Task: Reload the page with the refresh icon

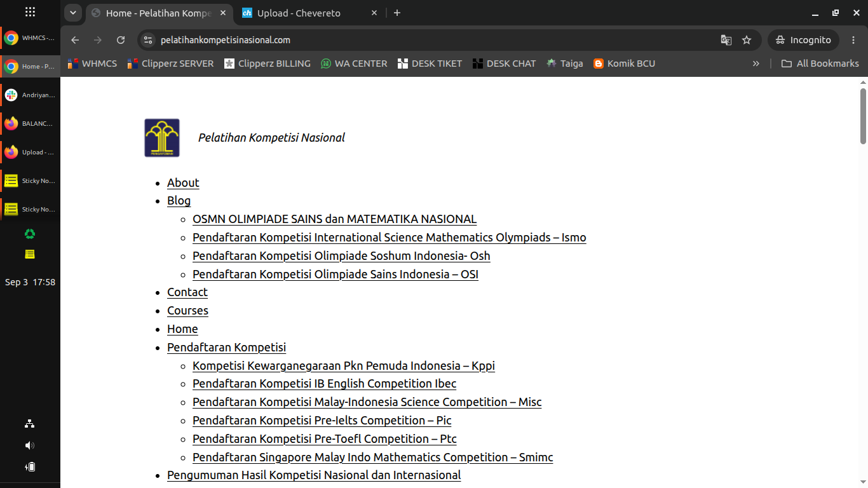Action: point(121,40)
